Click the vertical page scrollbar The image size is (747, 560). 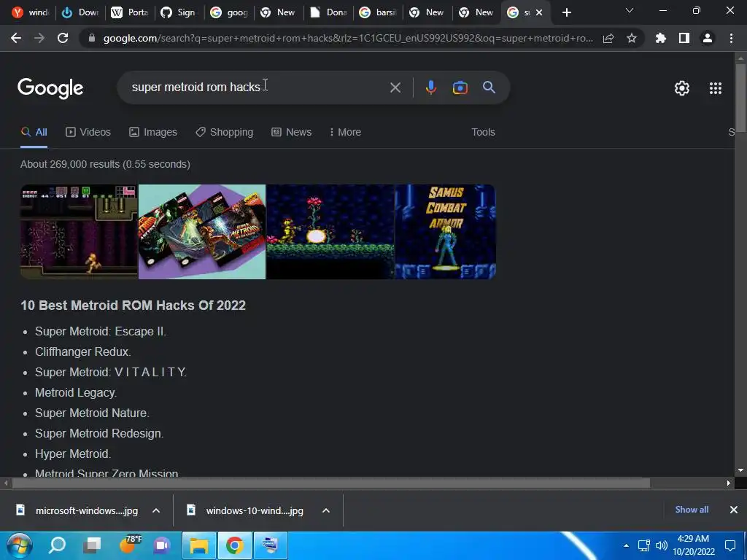tap(740, 97)
